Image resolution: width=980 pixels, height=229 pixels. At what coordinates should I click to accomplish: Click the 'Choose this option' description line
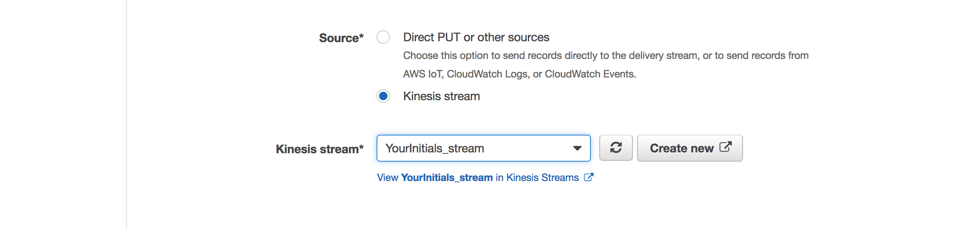pyautogui.click(x=606, y=56)
